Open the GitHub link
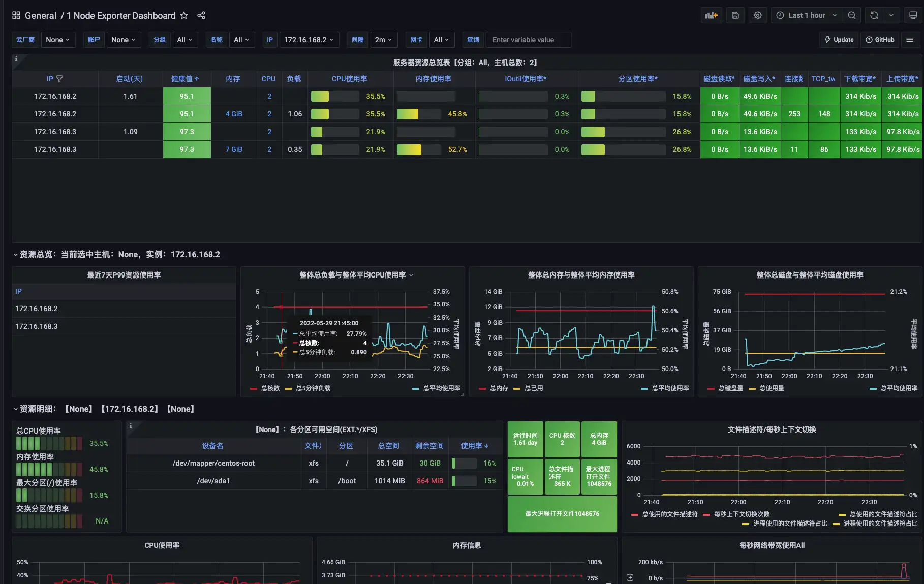924x584 pixels. [880, 40]
